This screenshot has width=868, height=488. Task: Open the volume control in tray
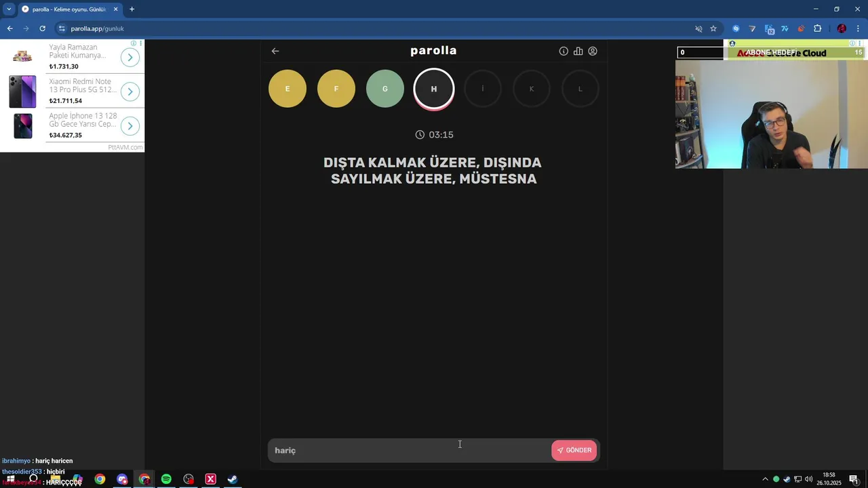click(x=808, y=479)
